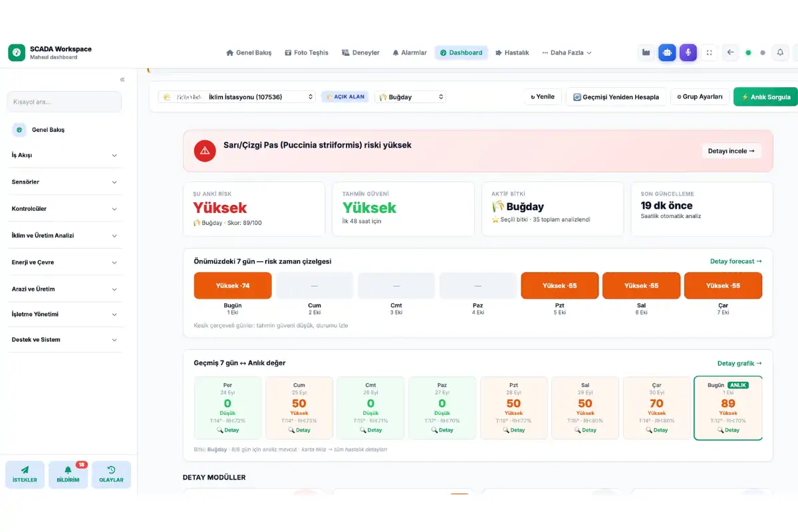
Task: Open the Alarmlar tab
Action: click(x=410, y=53)
